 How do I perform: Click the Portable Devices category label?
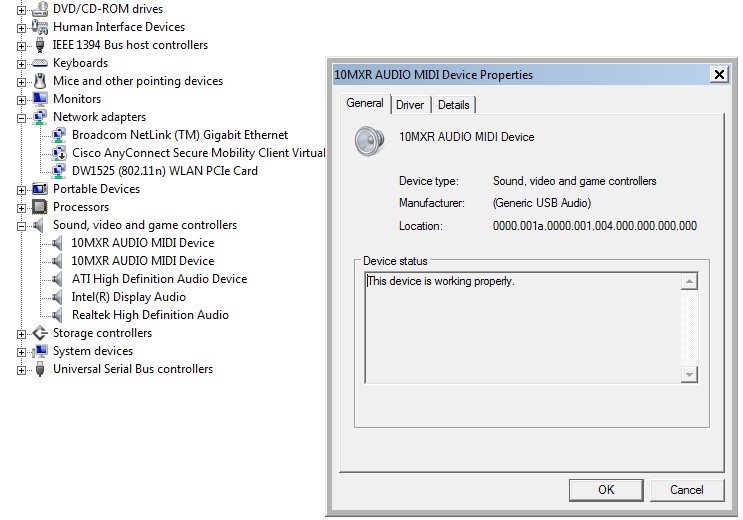point(97,189)
